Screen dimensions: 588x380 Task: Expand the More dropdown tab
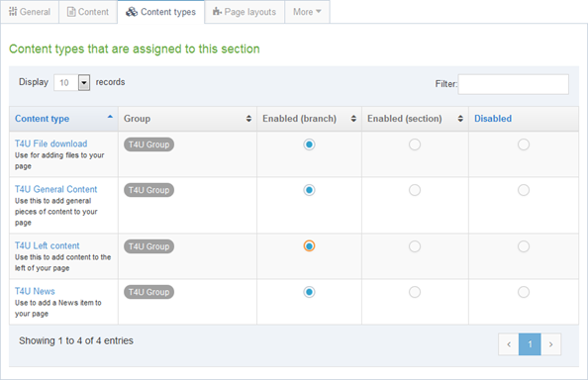[x=307, y=12]
